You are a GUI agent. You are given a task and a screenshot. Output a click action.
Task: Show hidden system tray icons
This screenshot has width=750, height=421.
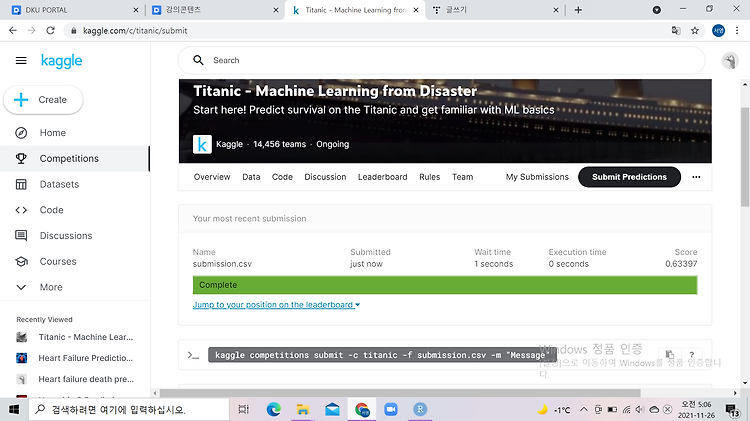tap(584, 410)
